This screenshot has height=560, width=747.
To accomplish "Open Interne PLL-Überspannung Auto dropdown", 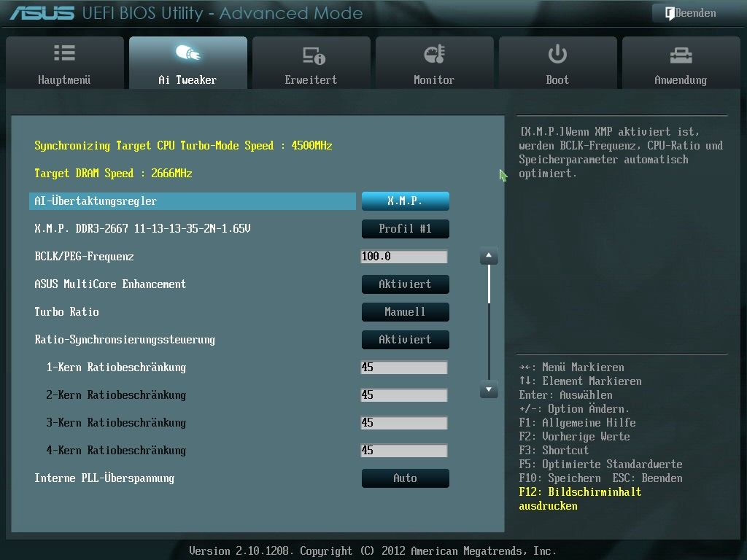I will [x=405, y=478].
